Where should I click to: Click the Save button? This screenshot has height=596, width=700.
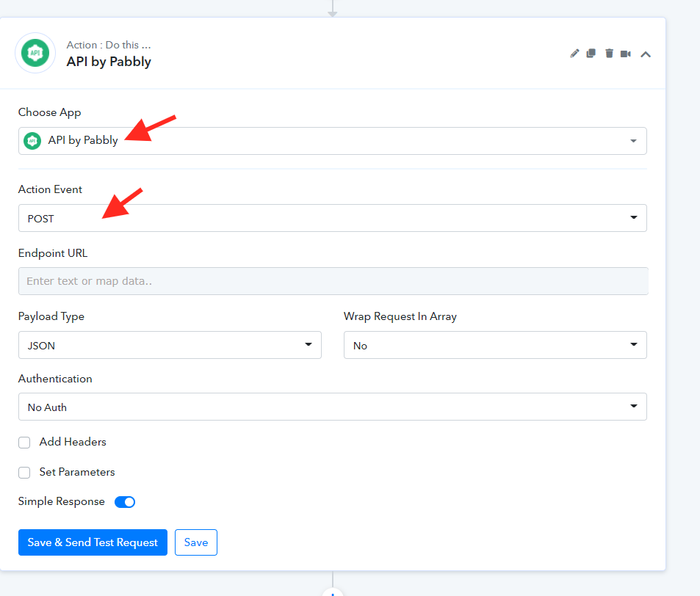(x=196, y=542)
